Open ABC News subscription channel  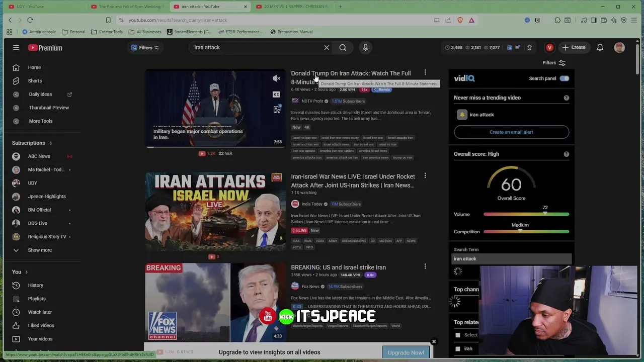coord(40,156)
